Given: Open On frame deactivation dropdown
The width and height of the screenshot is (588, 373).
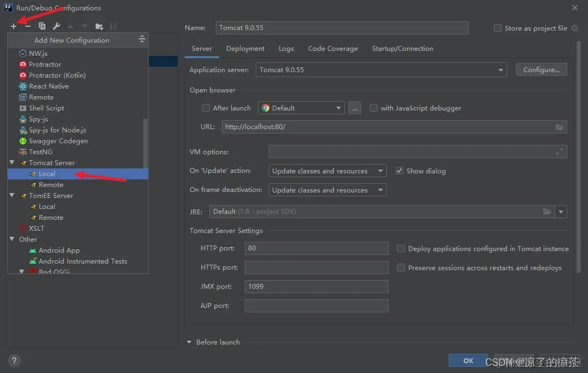Looking at the screenshot, I should pyautogui.click(x=327, y=190).
